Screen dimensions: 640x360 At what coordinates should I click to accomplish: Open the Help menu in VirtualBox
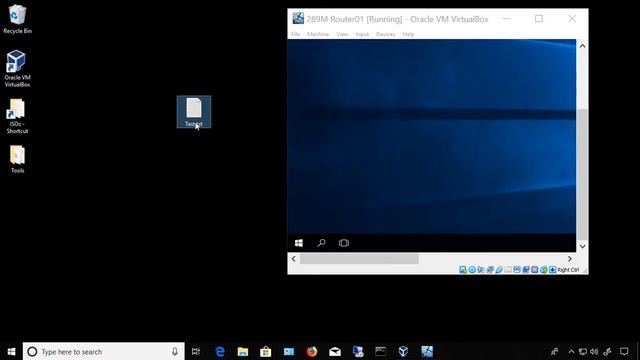[408, 34]
